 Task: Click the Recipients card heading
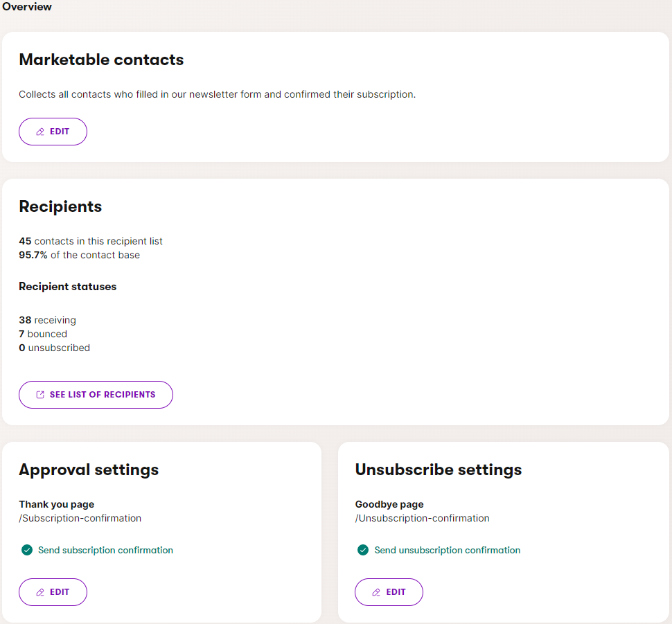60,206
